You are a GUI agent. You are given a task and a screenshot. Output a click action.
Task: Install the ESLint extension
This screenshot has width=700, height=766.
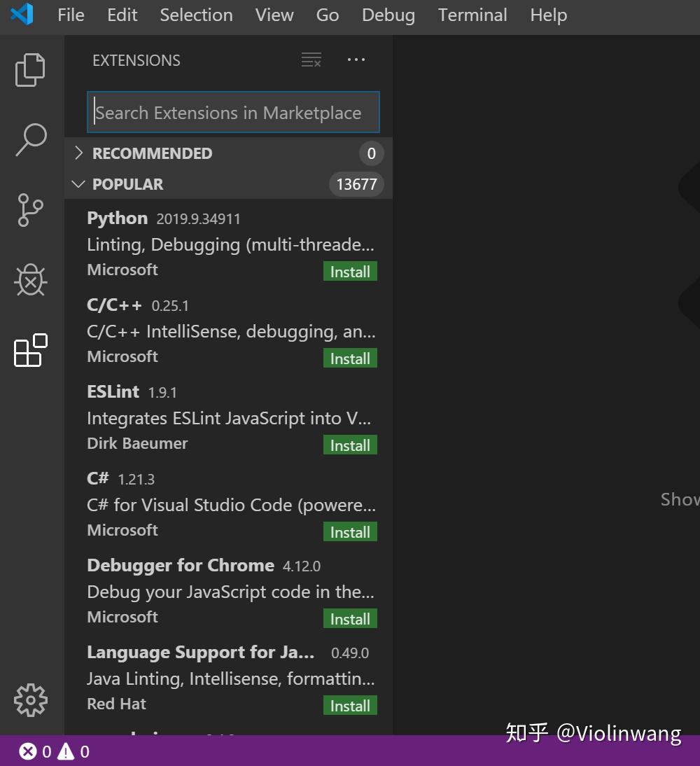coord(350,445)
